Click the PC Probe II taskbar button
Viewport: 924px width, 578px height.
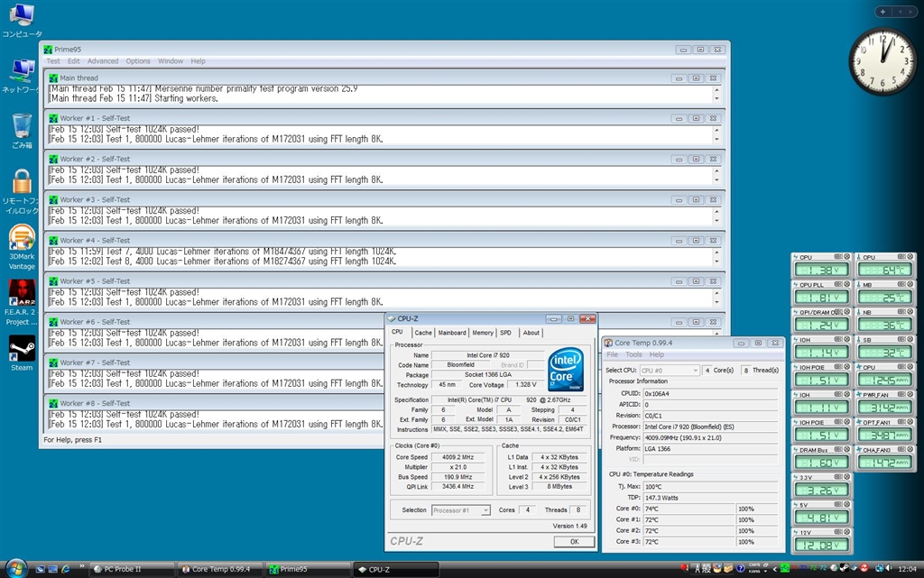click(x=132, y=569)
